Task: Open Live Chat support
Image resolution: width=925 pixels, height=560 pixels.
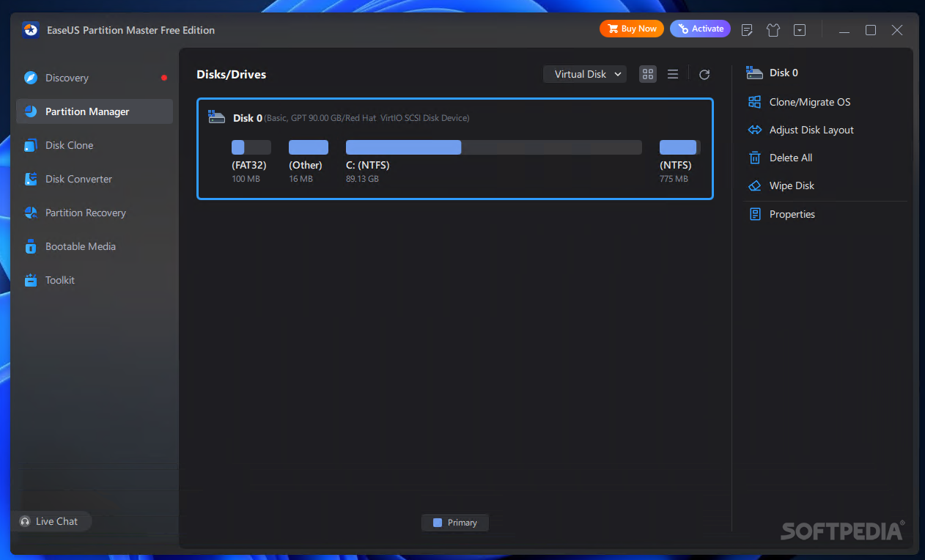Action: 51,521
